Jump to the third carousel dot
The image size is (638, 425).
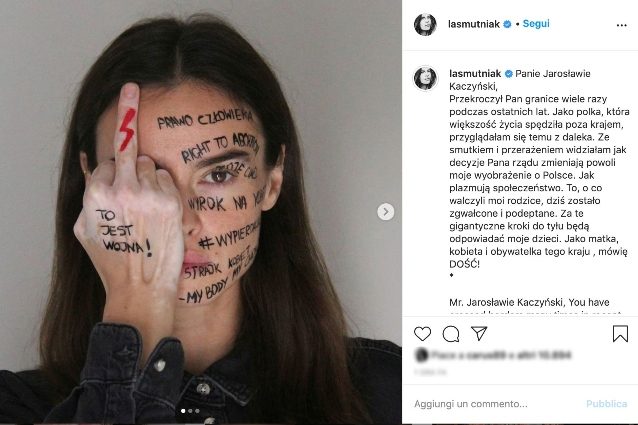197,411
